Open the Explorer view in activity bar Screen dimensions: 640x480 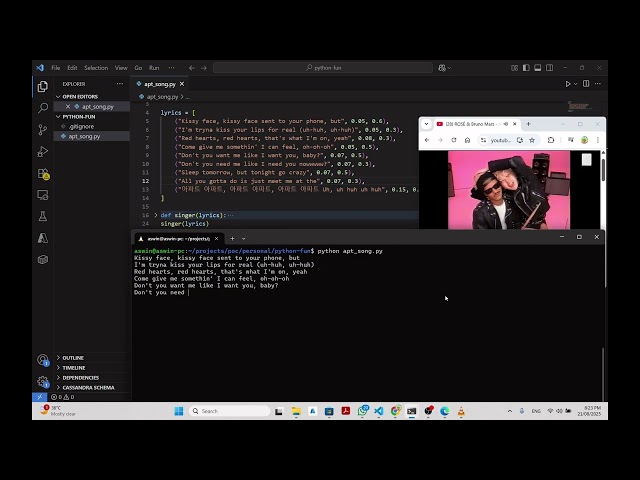pyautogui.click(x=42, y=87)
